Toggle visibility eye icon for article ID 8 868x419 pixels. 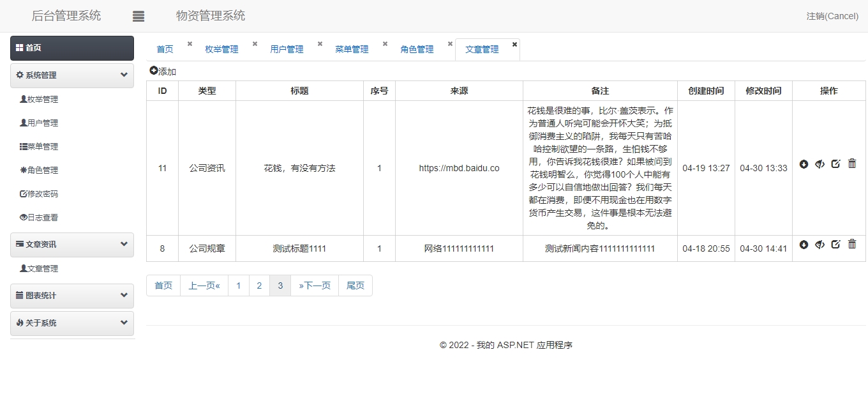click(x=819, y=245)
